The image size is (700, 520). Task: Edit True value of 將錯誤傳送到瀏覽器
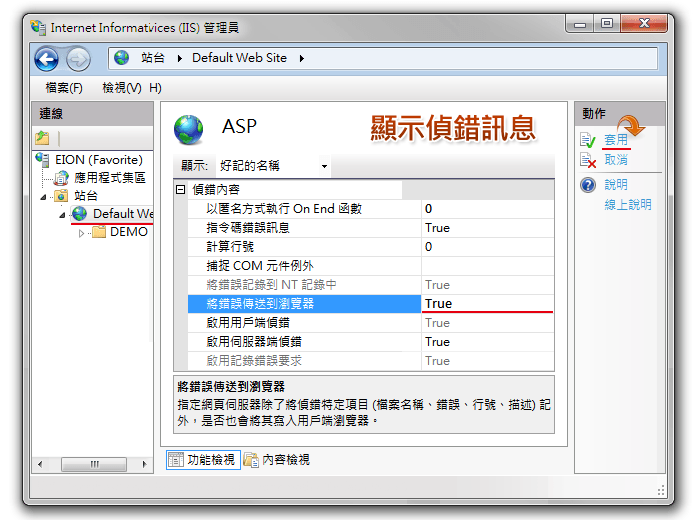[488, 304]
